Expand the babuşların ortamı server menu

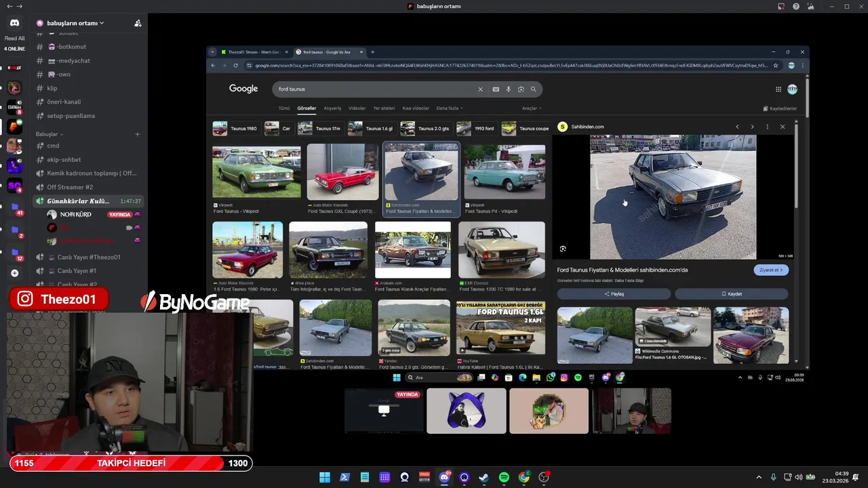[75, 23]
